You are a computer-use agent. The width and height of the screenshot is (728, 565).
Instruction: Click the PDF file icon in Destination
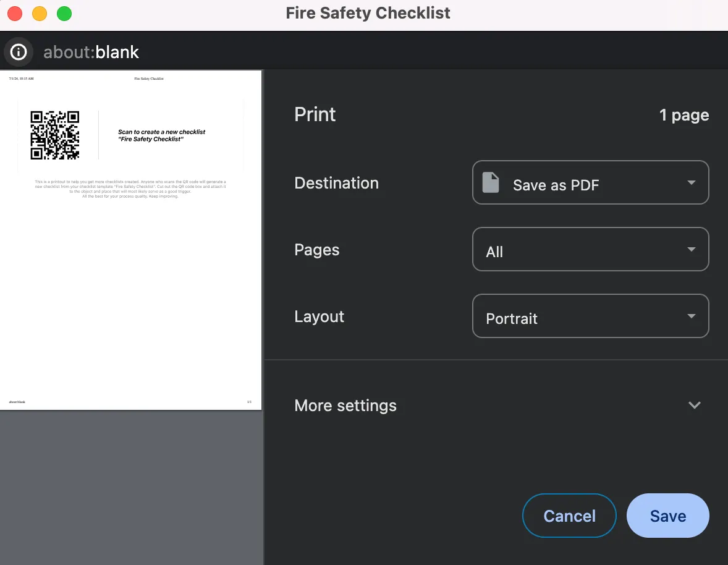tap(490, 182)
